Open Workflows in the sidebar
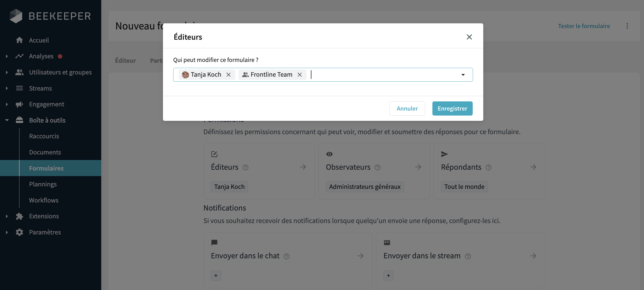The height and width of the screenshot is (290, 644). 44,200
